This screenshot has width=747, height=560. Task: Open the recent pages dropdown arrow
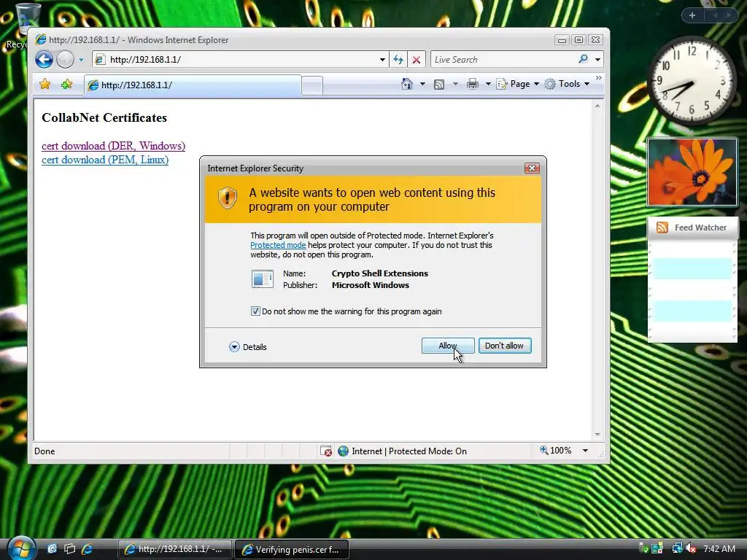(81, 60)
